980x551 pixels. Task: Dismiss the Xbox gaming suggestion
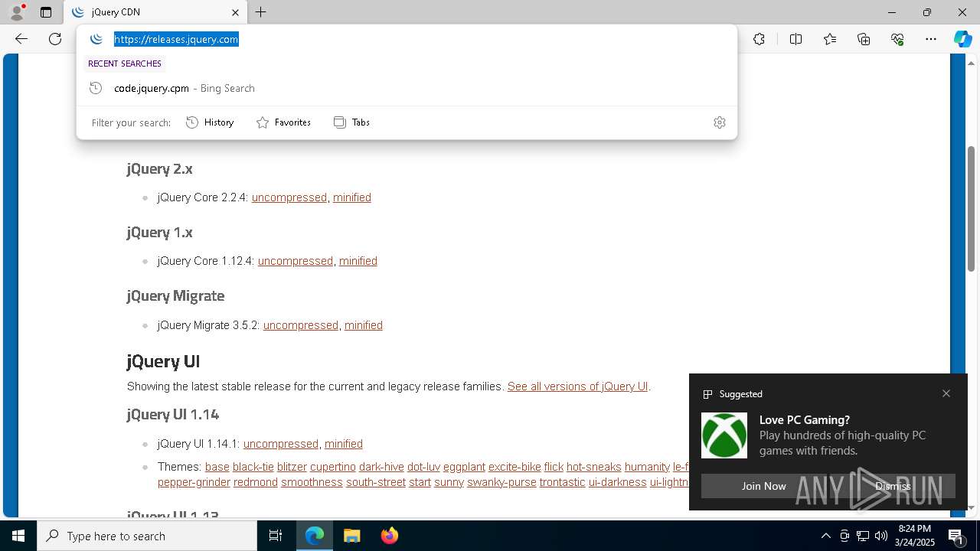point(893,486)
